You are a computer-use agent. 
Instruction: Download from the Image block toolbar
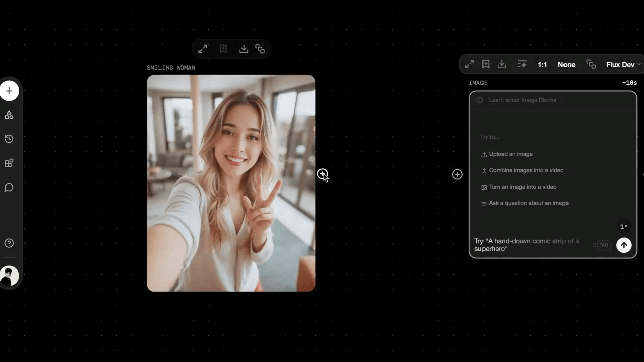click(x=502, y=64)
